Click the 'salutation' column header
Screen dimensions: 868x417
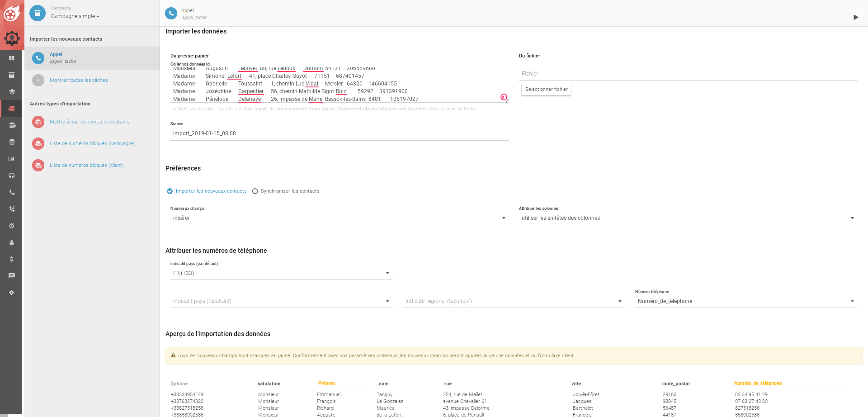(269, 384)
